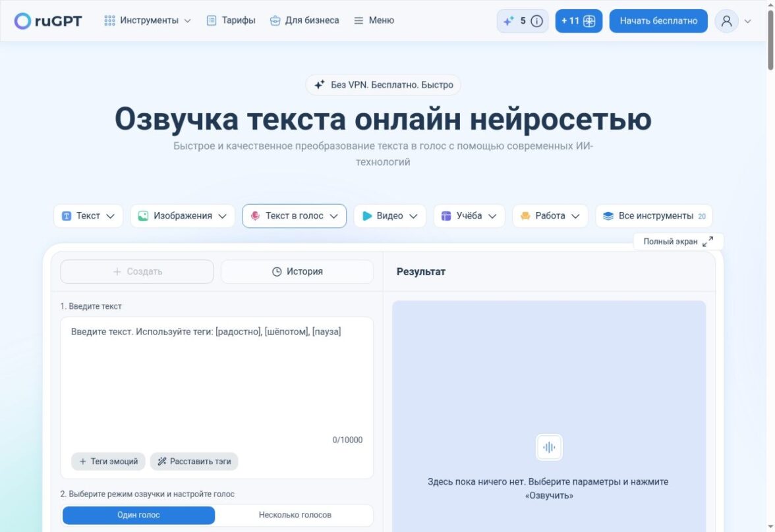The height and width of the screenshot is (532, 775).
Task: Switch to Несколько голосов mode
Action: (x=295, y=515)
